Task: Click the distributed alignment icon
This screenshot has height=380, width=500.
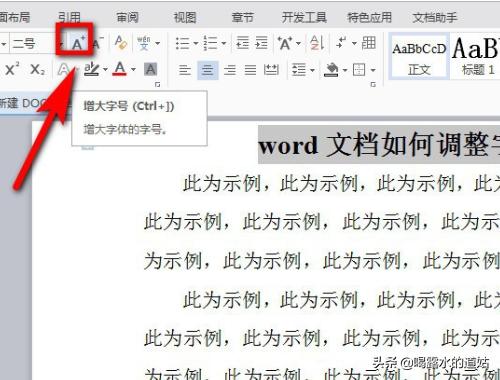Action: [271, 70]
